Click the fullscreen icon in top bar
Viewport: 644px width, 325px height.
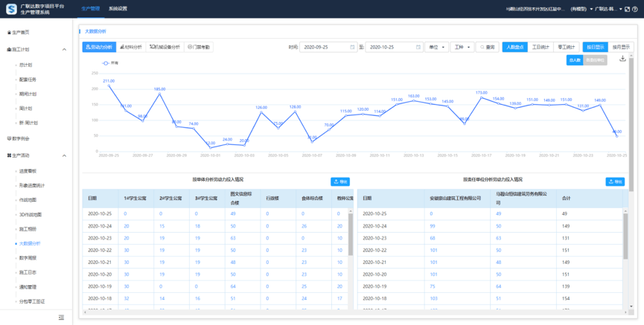pos(627,9)
